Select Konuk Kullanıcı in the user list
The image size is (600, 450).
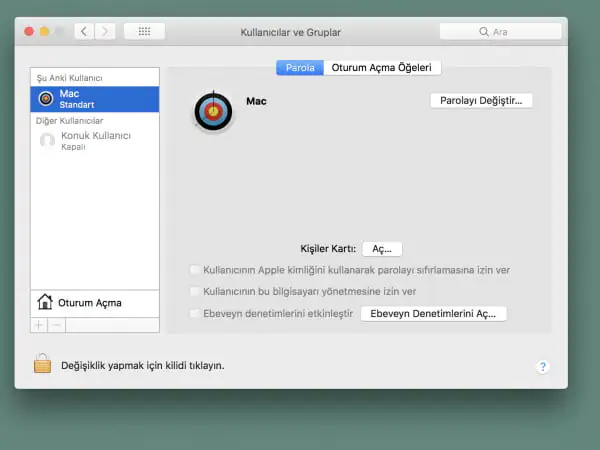point(95,141)
